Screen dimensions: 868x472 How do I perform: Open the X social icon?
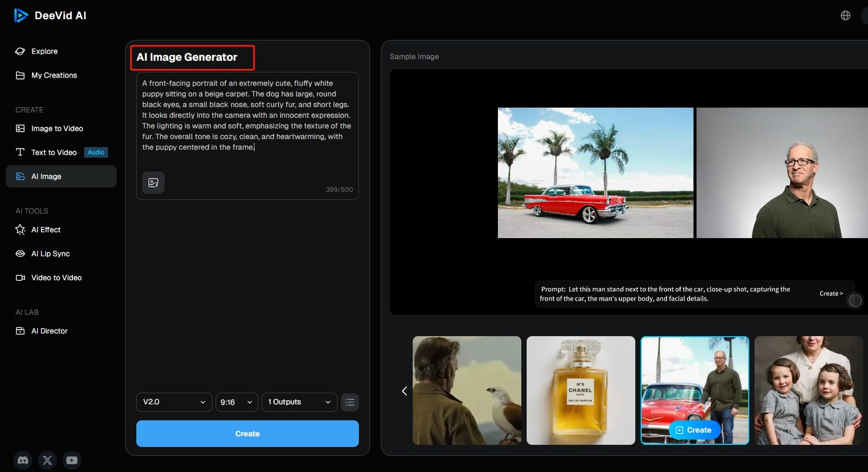pyautogui.click(x=47, y=460)
